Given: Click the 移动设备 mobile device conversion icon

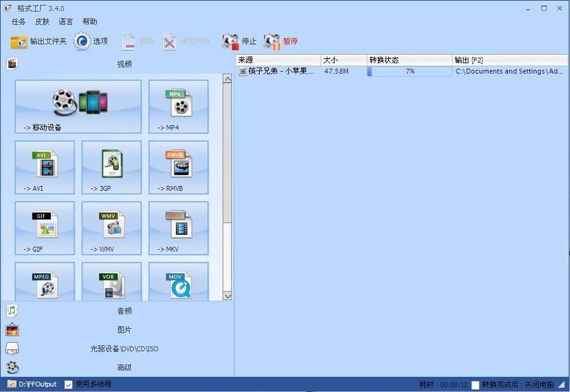Looking at the screenshot, I should point(78,106).
